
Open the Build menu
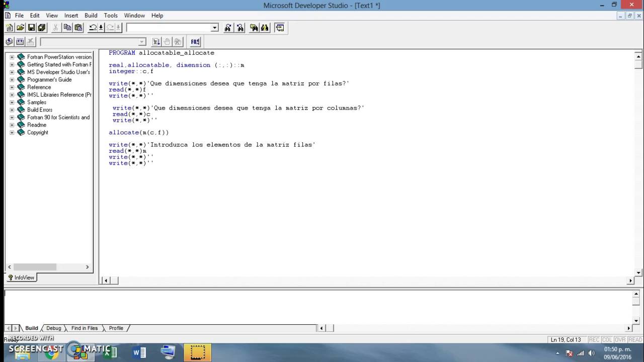point(91,16)
